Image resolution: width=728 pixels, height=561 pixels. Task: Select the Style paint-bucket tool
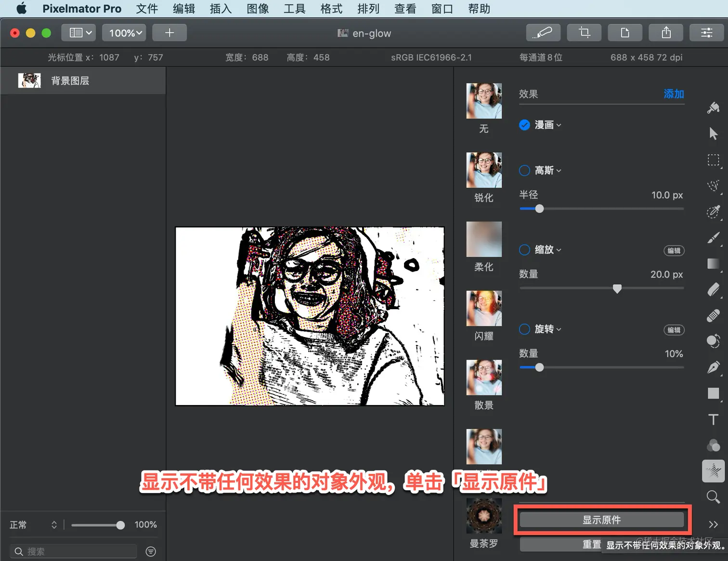click(713, 107)
